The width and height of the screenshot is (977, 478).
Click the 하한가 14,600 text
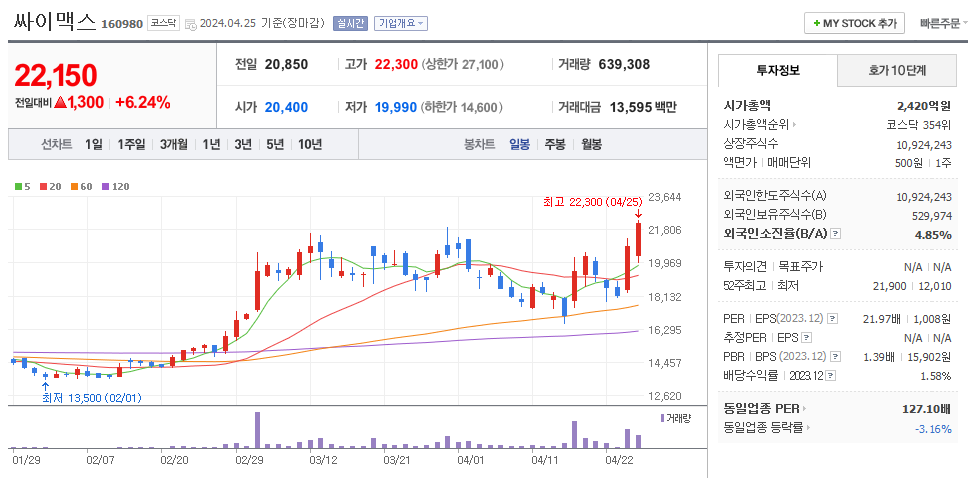tap(462, 107)
